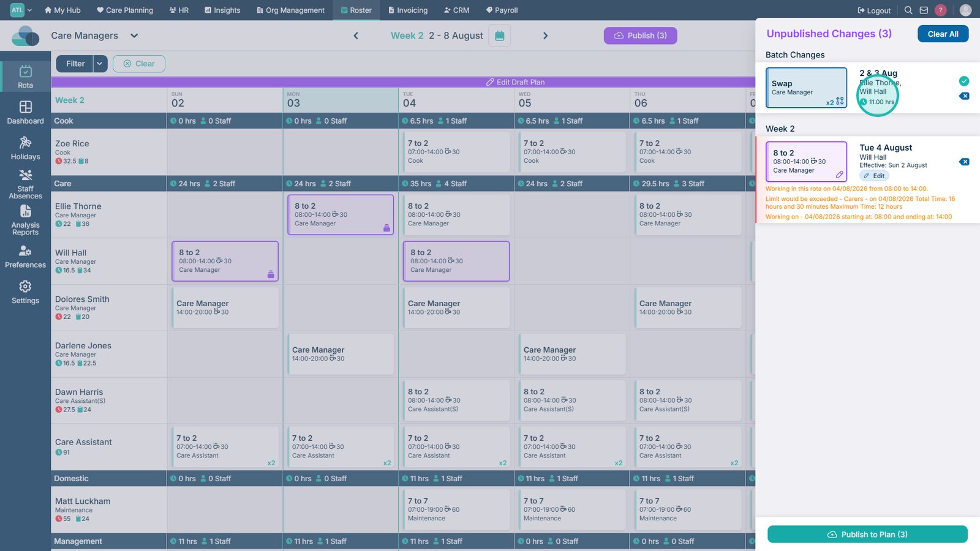Click lock icon on Ellie Thorne Monday shift
The width and height of the screenshot is (980, 551).
386,228
